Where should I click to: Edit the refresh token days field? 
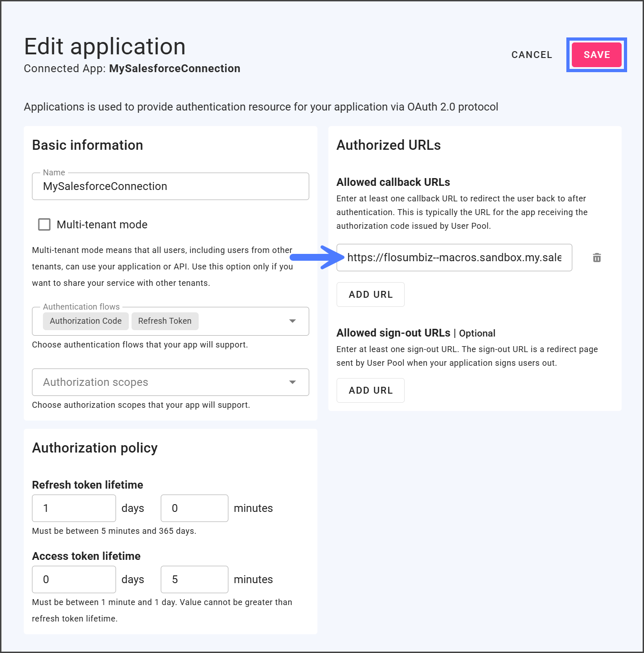pos(74,508)
